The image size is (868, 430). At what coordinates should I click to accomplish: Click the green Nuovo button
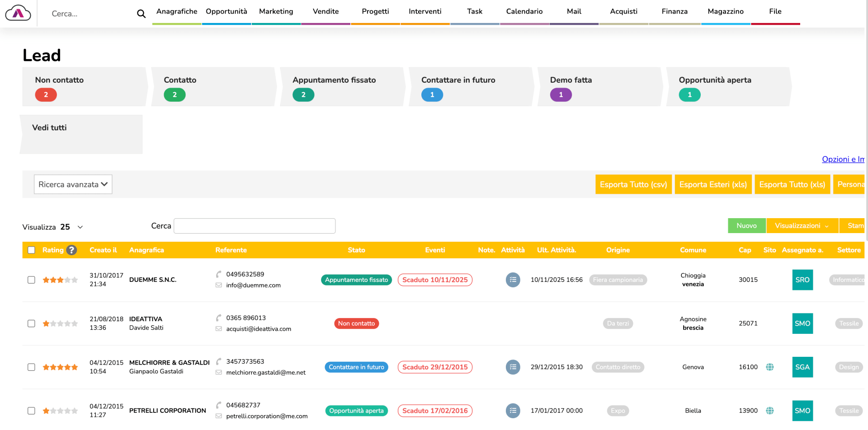pyautogui.click(x=746, y=226)
